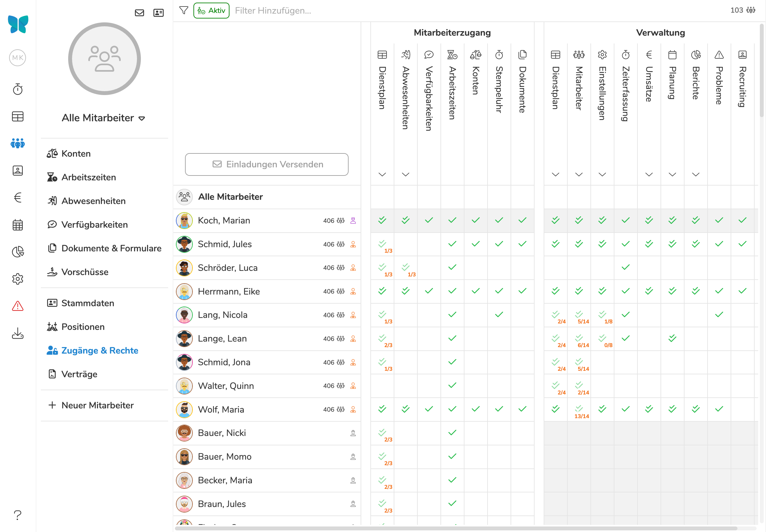Click the red warning triangle in left rail
The width and height of the screenshot is (766, 532).
pyautogui.click(x=18, y=306)
